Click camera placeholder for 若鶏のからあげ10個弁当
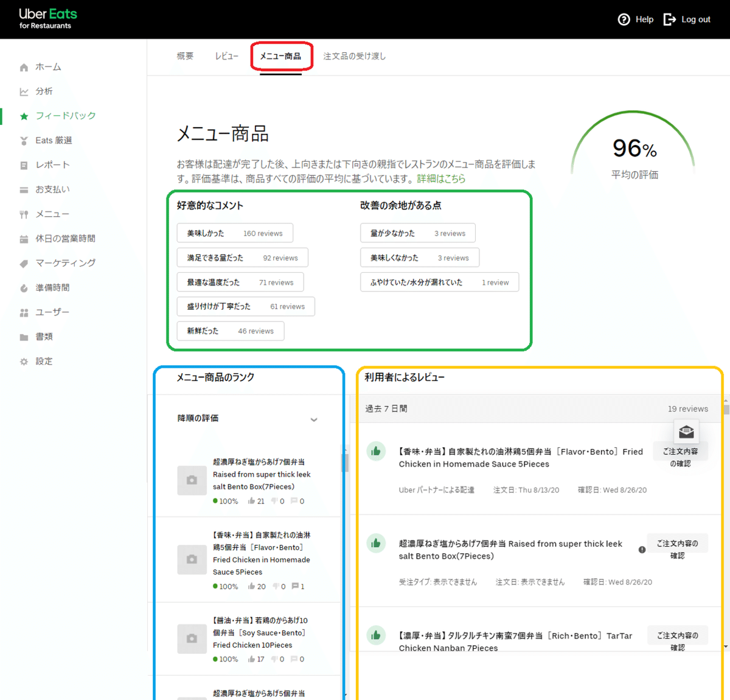 click(x=192, y=639)
